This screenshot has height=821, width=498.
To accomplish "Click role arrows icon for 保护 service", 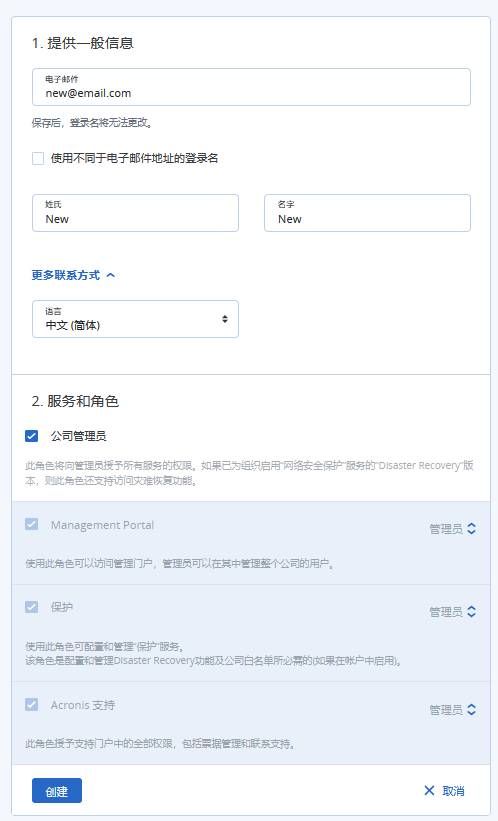I will point(471,612).
